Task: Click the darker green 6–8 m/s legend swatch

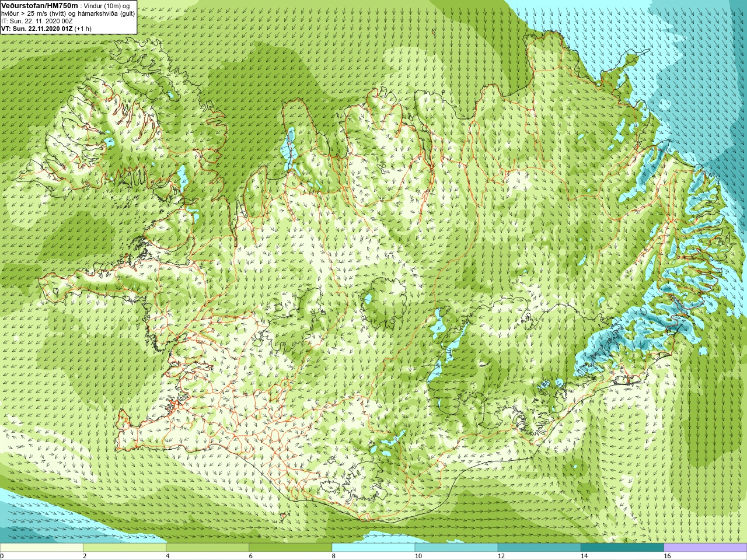Action: click(x=290, y=548)
